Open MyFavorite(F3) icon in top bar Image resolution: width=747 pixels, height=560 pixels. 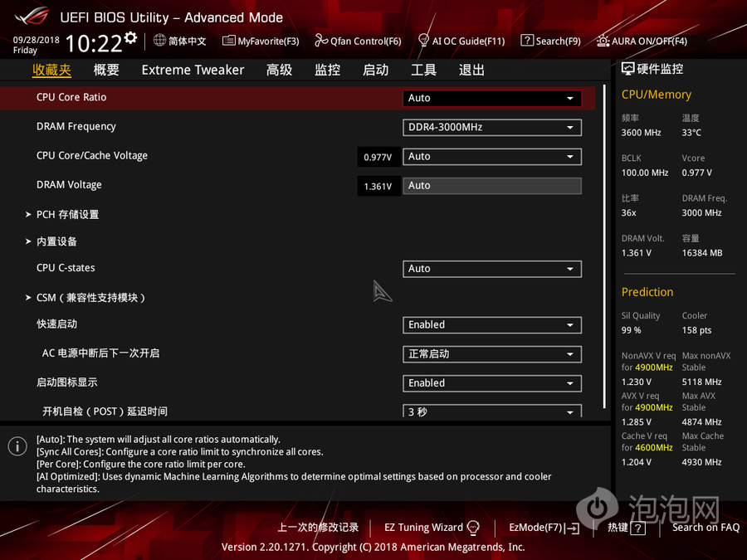tap(229, 41)
